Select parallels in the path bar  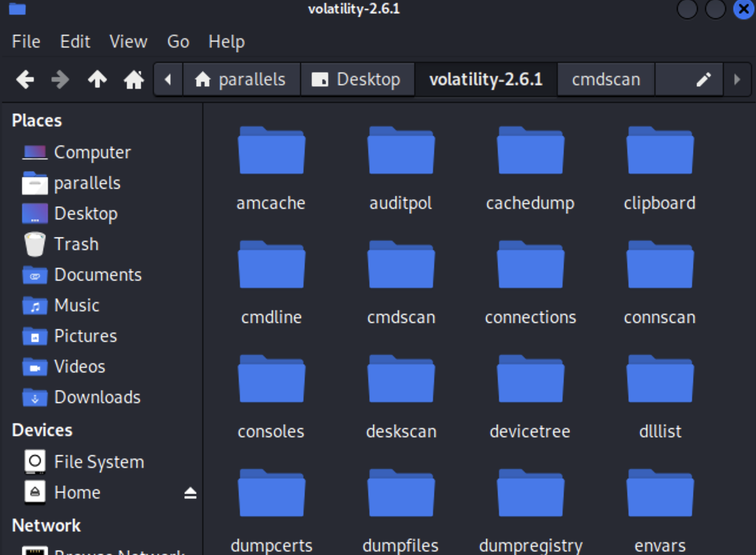pos(242,79)
